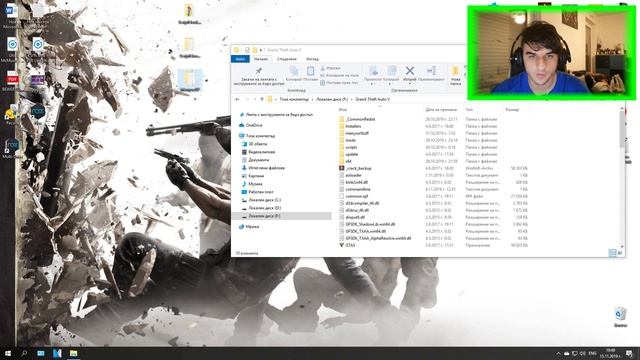Image resolution: width=640 pixels, height=360 pixels.
Task: Go forward with the right arrow button
Action: pyautogui.click(x=247, y=99)
